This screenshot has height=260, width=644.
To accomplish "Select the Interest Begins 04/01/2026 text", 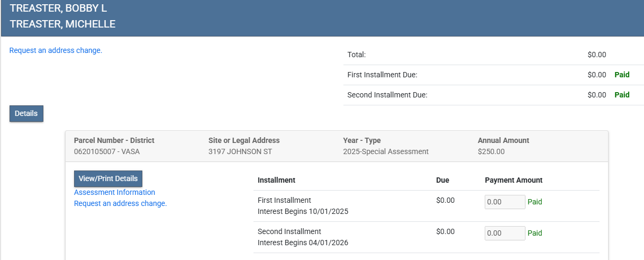I will tap(303, 243).
